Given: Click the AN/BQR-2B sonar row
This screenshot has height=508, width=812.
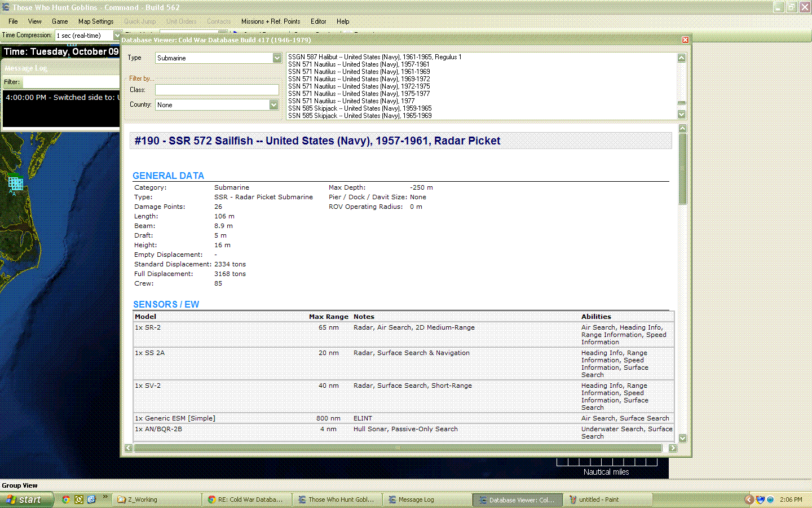Looking at the screenshot, I should coord(404,432).
